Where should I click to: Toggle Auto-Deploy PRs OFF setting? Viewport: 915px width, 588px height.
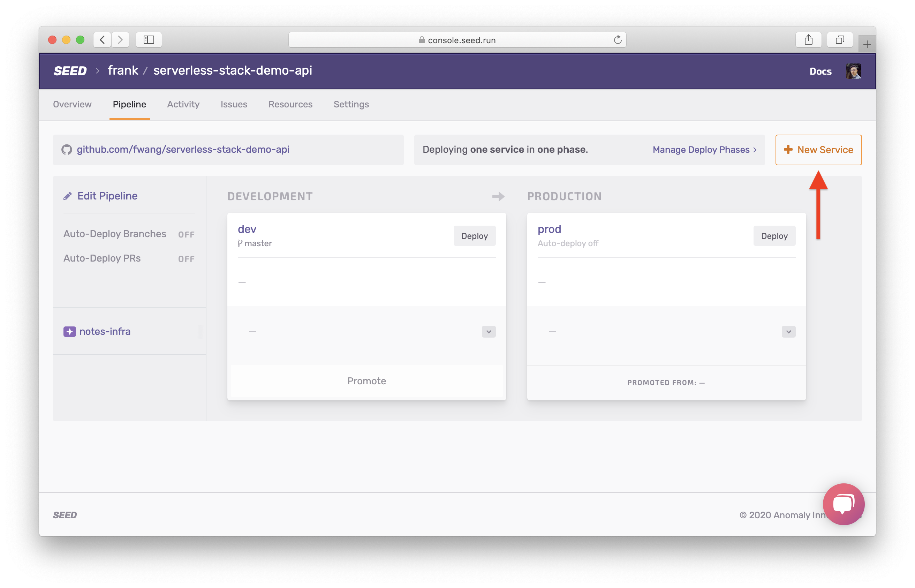(186, 259)
